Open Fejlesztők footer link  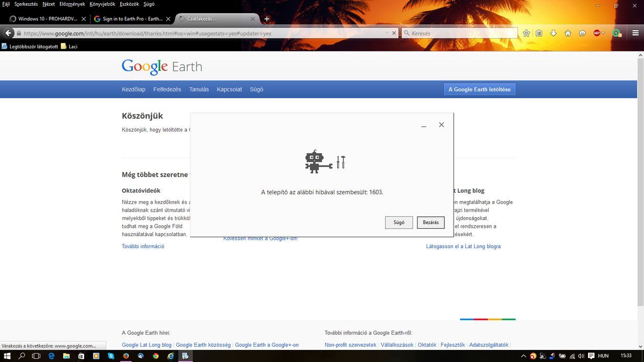[453, 345]
